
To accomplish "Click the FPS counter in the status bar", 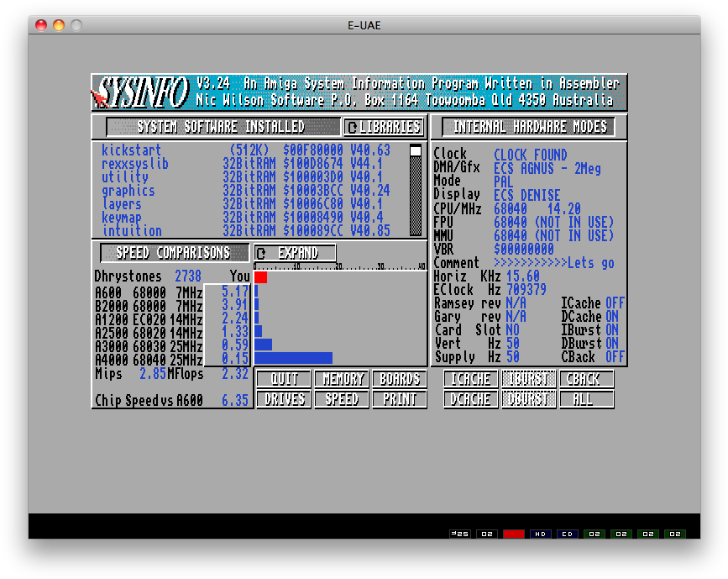I will pos(459,534).
